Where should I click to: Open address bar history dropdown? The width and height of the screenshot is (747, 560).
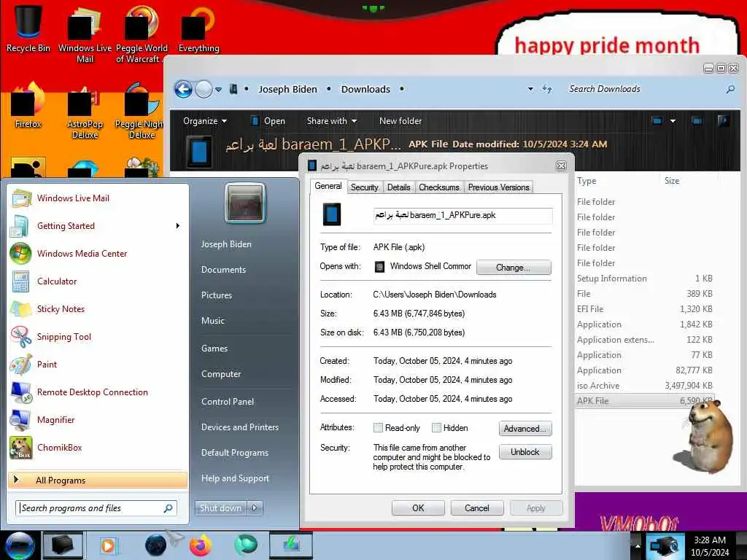(530, 89)
